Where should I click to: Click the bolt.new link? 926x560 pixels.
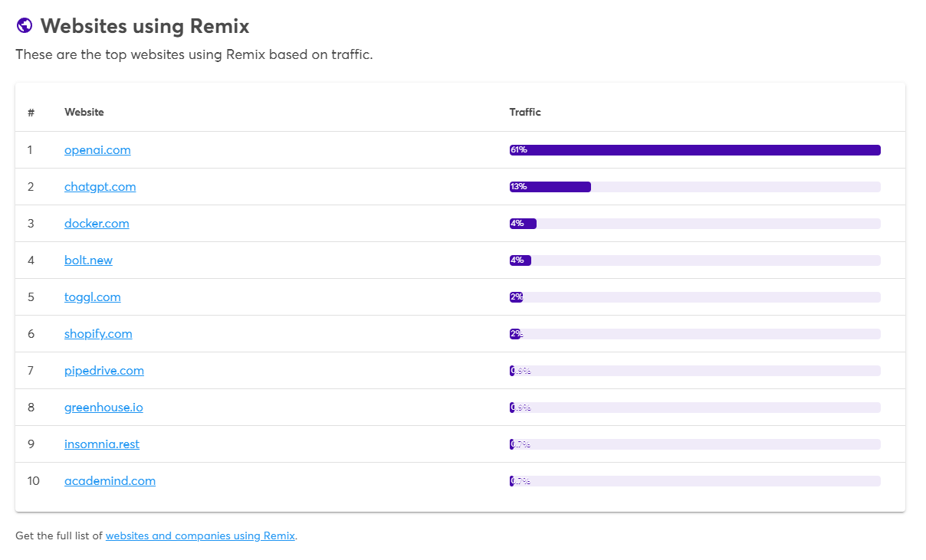coord(88,260)
